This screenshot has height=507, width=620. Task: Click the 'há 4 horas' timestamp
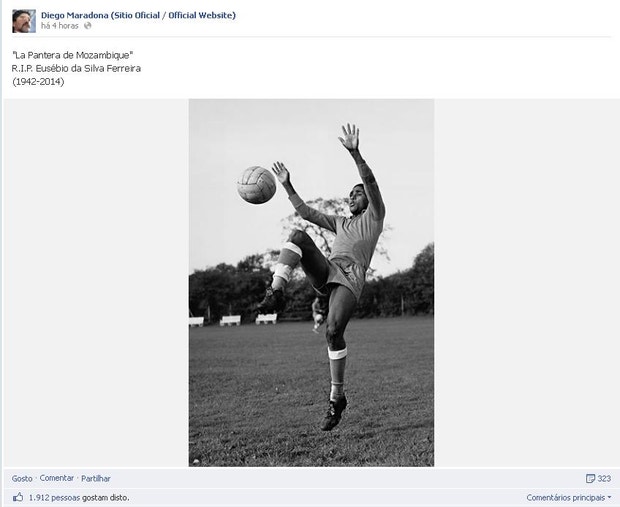(60, 26)
